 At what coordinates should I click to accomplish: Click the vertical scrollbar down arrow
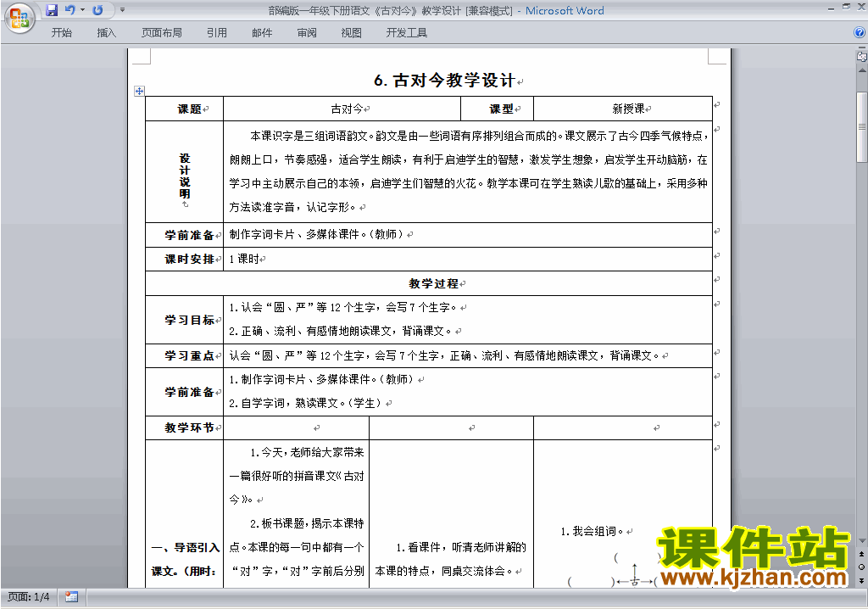(x=861, y=540)
